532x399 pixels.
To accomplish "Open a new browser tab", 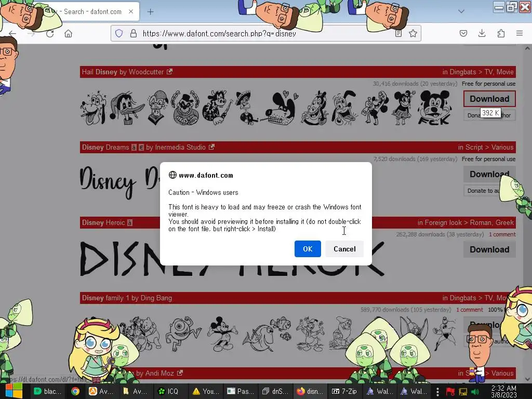I will (150, 11).
